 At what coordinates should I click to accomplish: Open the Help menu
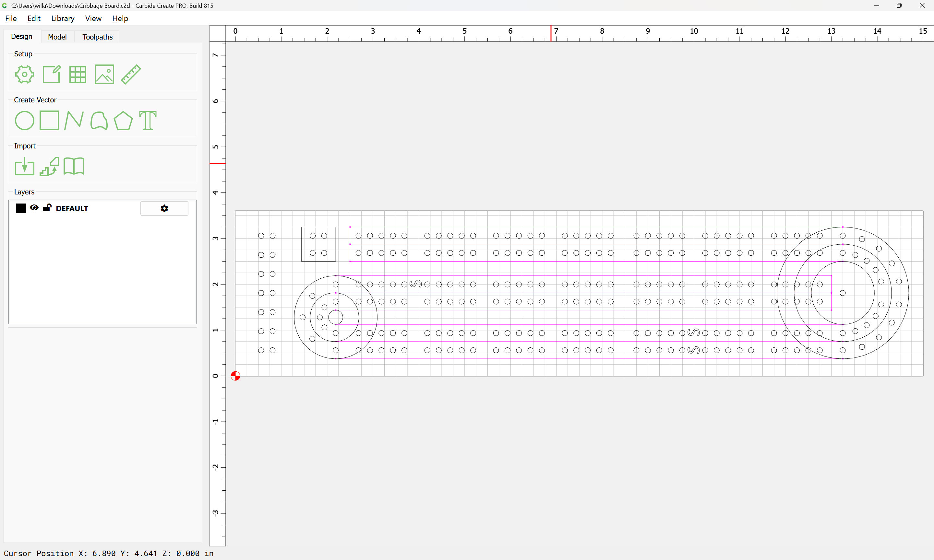(120, 18)
